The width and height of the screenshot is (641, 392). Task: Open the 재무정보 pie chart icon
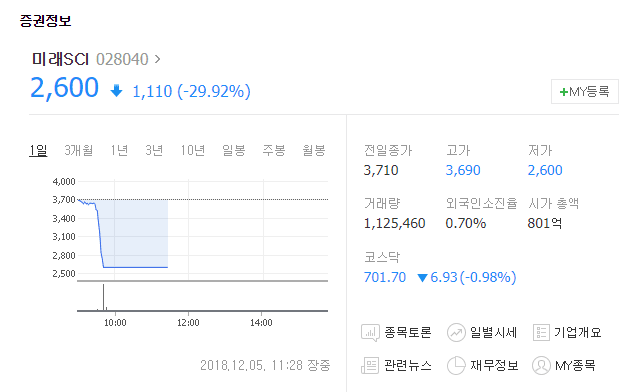pos(456,365)
